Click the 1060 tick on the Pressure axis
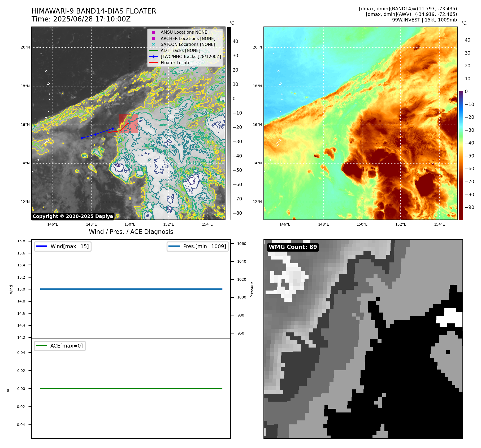 [x=242, y=244]
